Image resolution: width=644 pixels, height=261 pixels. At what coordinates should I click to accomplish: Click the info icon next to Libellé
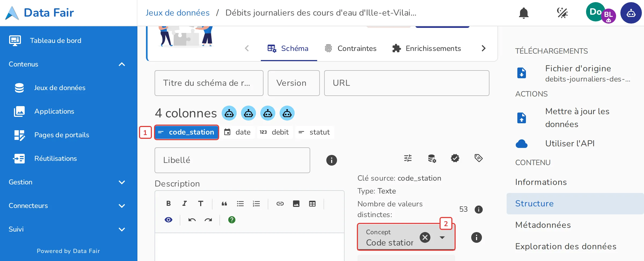(331, 160)
